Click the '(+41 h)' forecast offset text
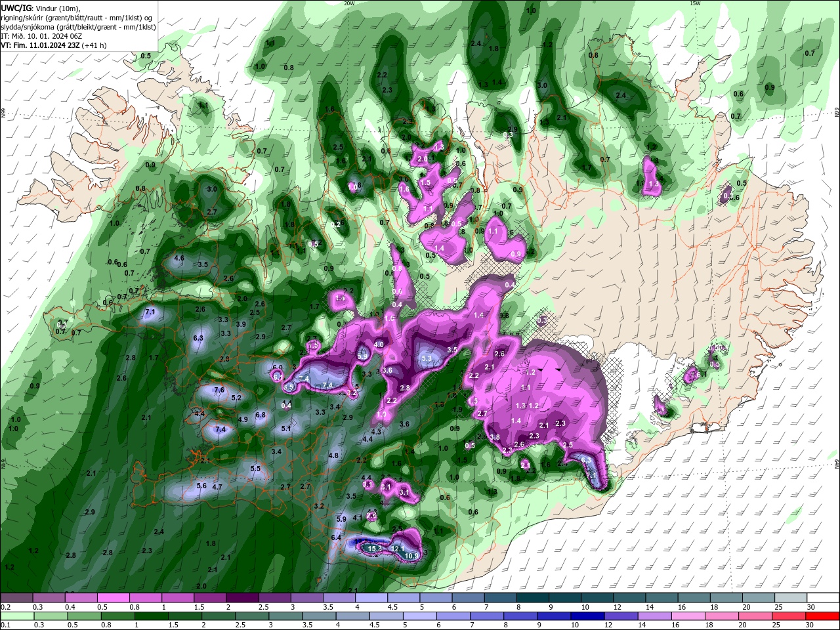The width and height of the screenshot is (840, 630). click(x=94, y=46)
